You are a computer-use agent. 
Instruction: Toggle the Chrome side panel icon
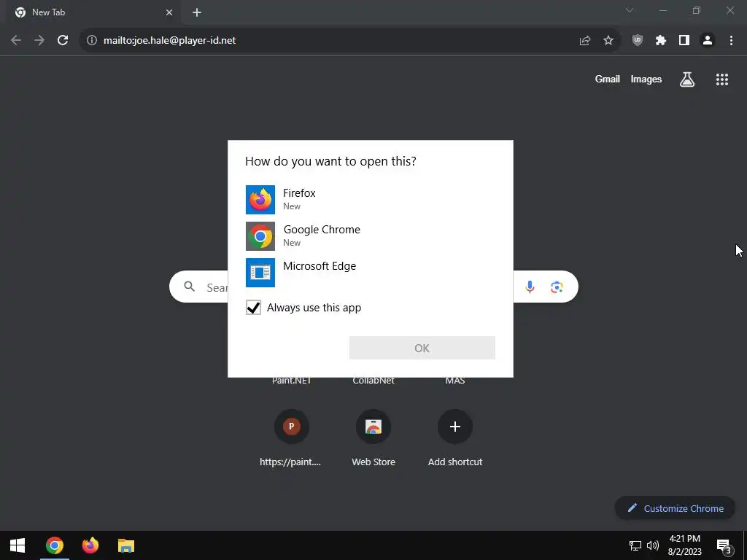[684, 41]
